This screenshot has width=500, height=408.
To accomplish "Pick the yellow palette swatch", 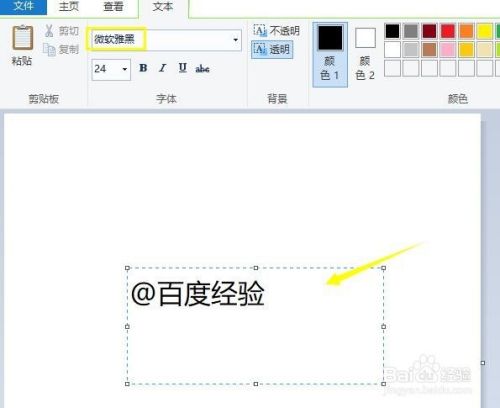I will point(484,31).
